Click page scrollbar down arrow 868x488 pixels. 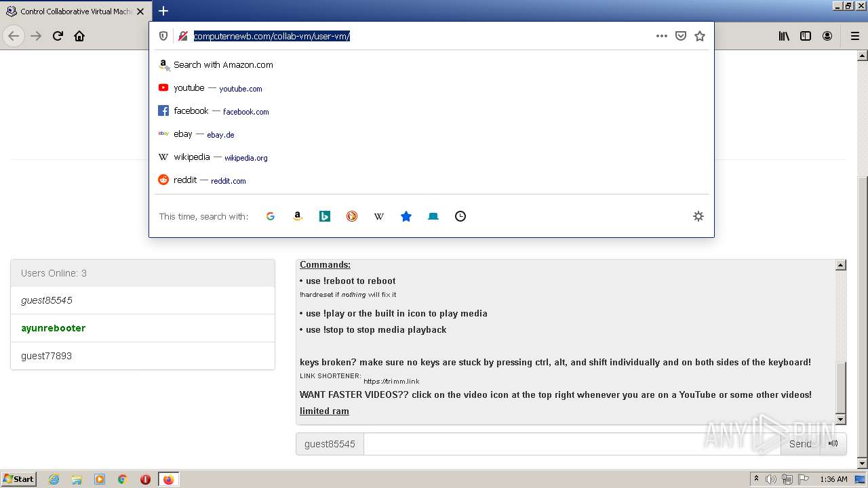[863, 464]
